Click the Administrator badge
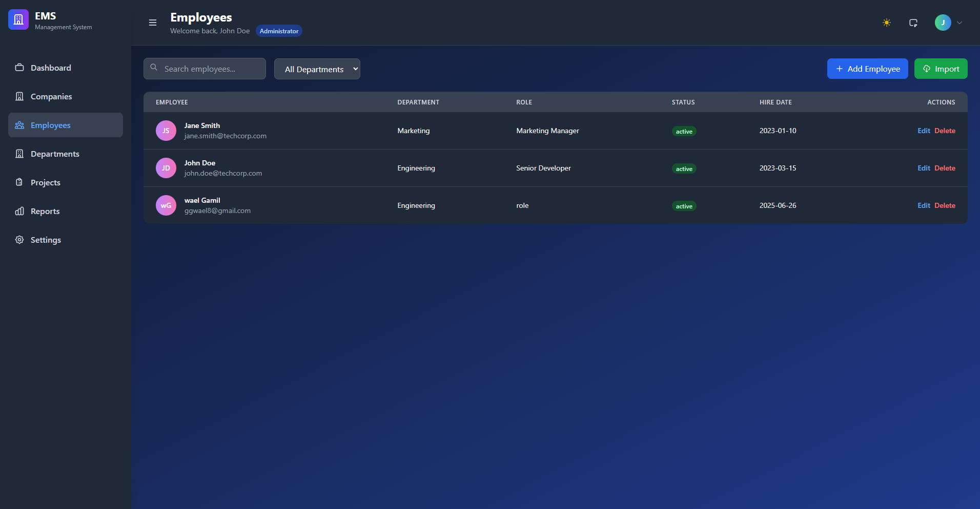The image size is (980, 509). [x=278, y=31]
